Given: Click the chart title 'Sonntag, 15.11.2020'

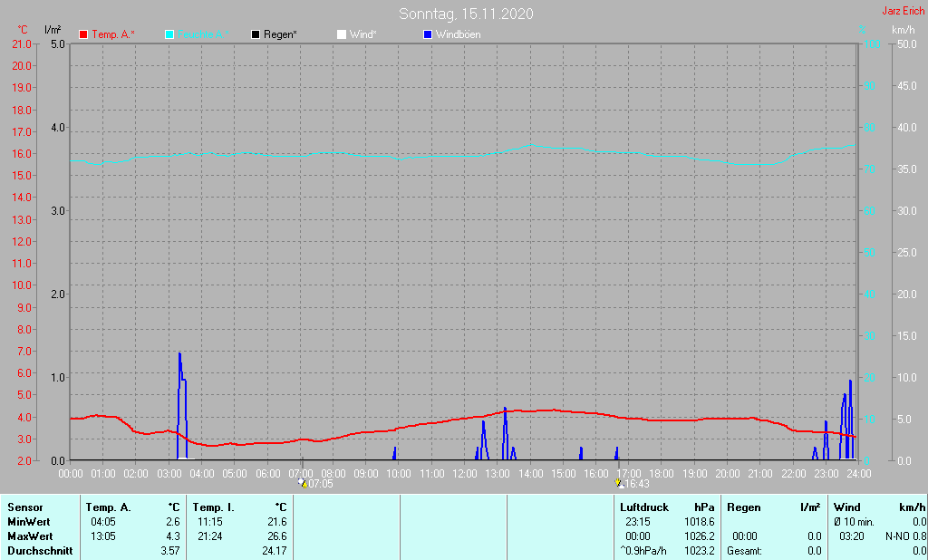Looking at the screenshot, I should pyautogui.click(x=466, y=14).
